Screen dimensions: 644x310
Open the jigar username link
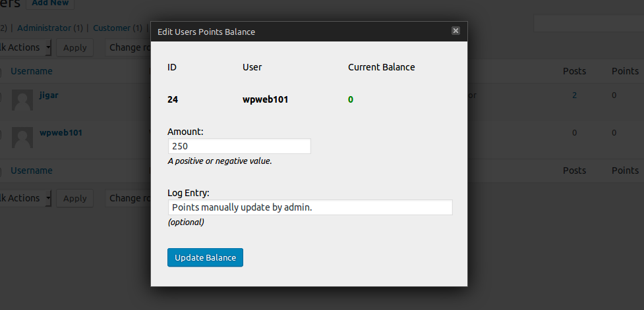(49, 95)
